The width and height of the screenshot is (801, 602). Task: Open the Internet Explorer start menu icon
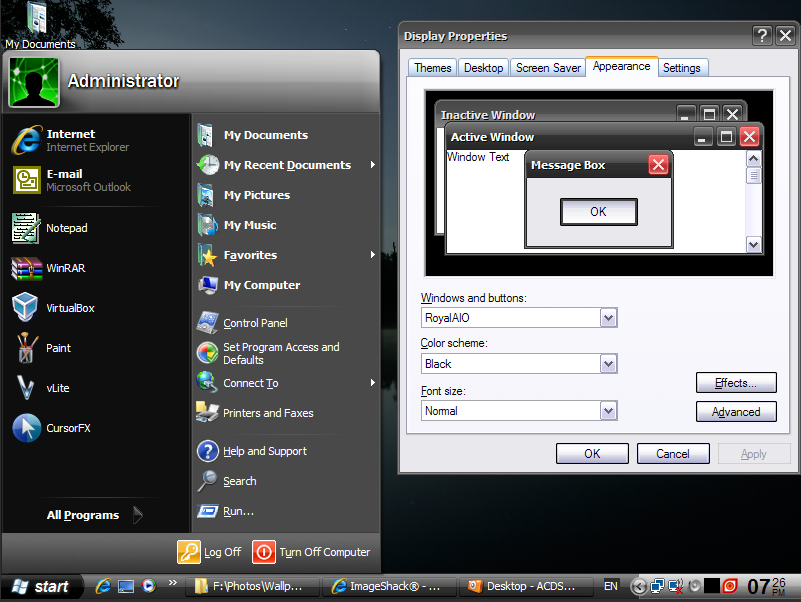pos(27,140)
